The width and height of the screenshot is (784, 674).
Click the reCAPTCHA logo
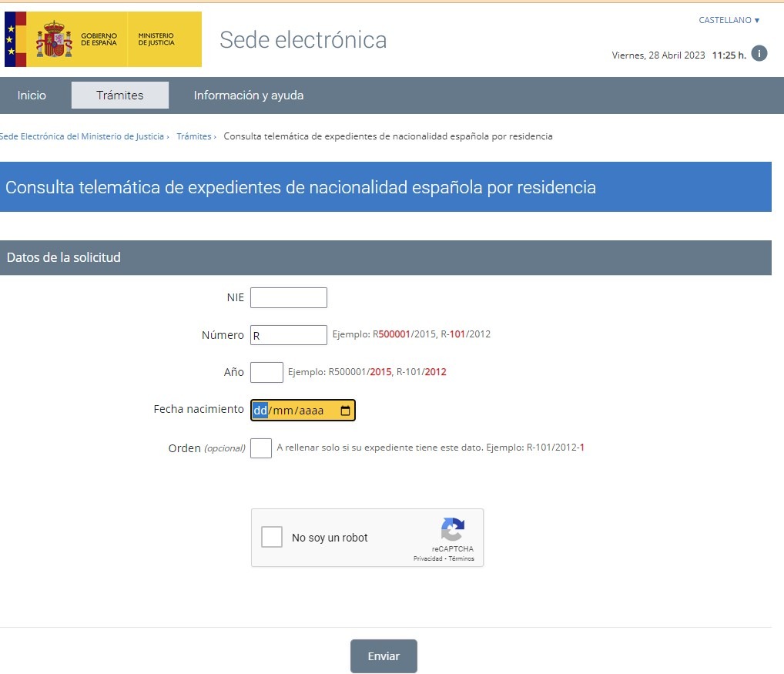tap(453, 529)
